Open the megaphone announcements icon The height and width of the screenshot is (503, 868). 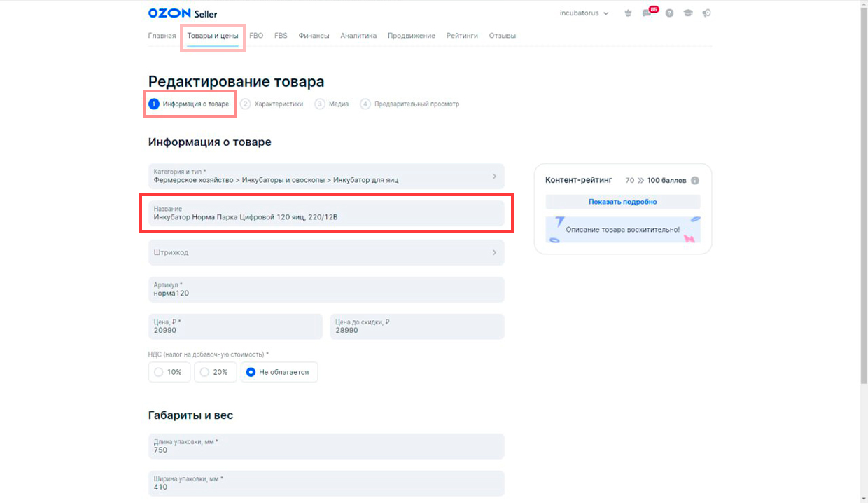(x=707, y=13)
